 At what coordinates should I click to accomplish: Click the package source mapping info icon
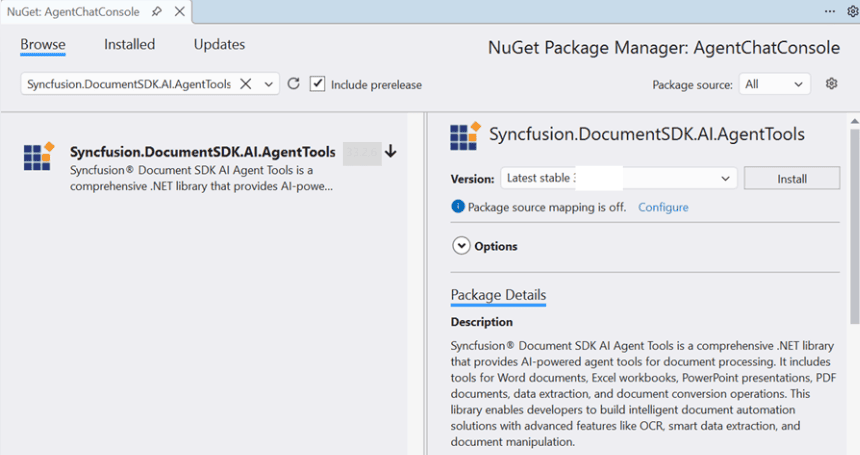457,207
